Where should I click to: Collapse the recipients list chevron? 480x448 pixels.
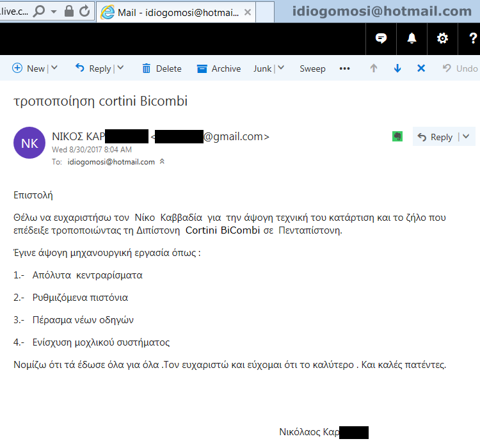tap(163, 161)
